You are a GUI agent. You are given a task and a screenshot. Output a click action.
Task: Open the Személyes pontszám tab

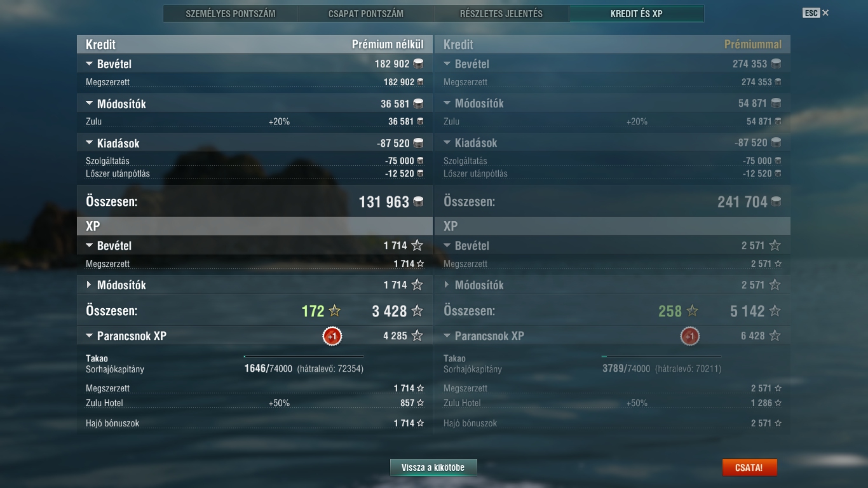(231, 13)
